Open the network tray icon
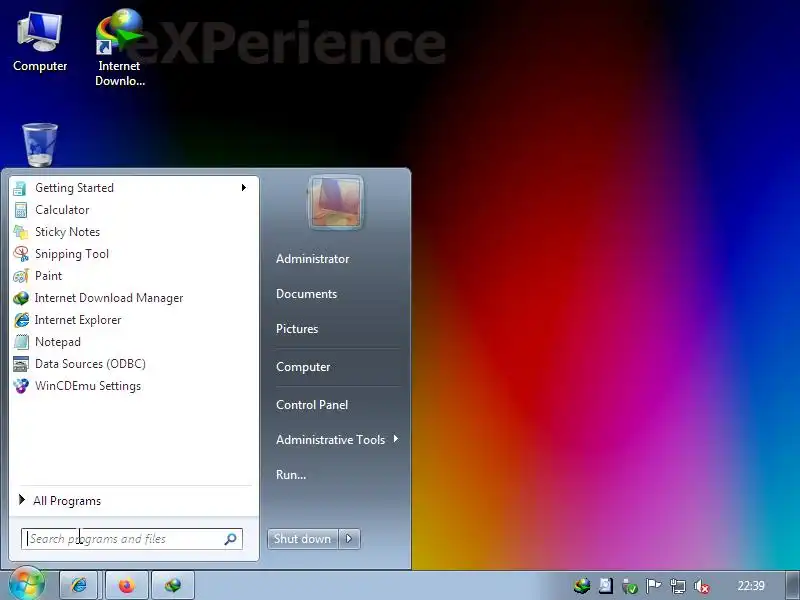 pos(678,586)
